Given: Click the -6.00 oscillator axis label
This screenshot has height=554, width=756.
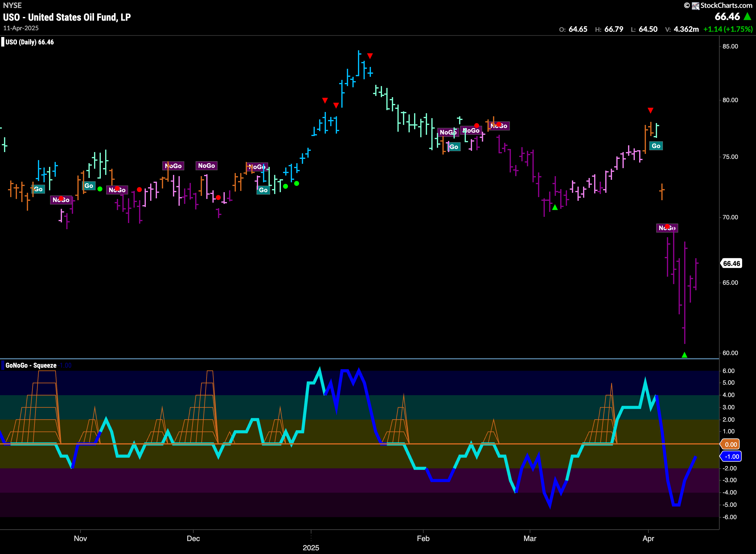Looking at the screenshot, I should click(x=729, y=517).
